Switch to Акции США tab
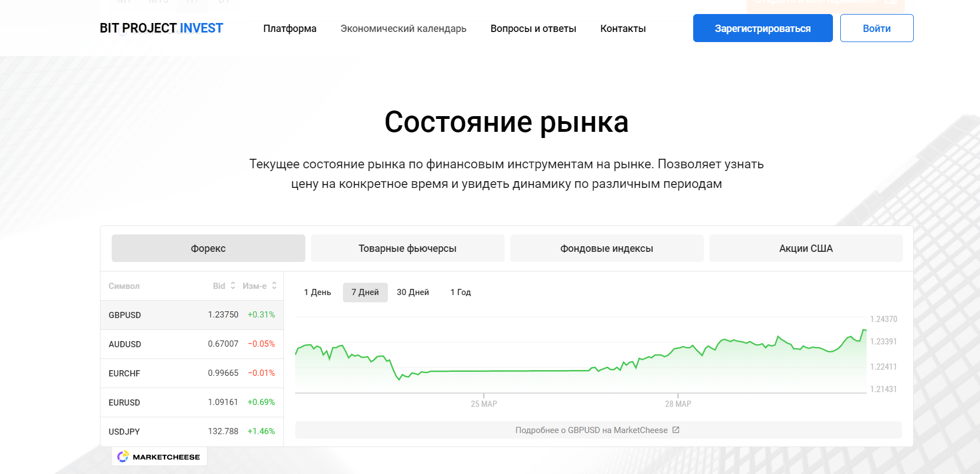980x474 pixels. pyautogui.click(x=806, y=248)
